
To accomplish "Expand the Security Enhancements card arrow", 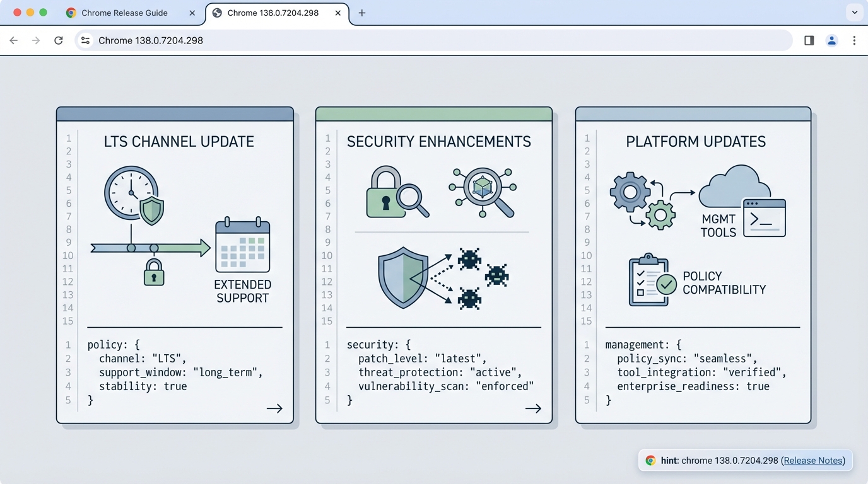I will coord(533,408).
